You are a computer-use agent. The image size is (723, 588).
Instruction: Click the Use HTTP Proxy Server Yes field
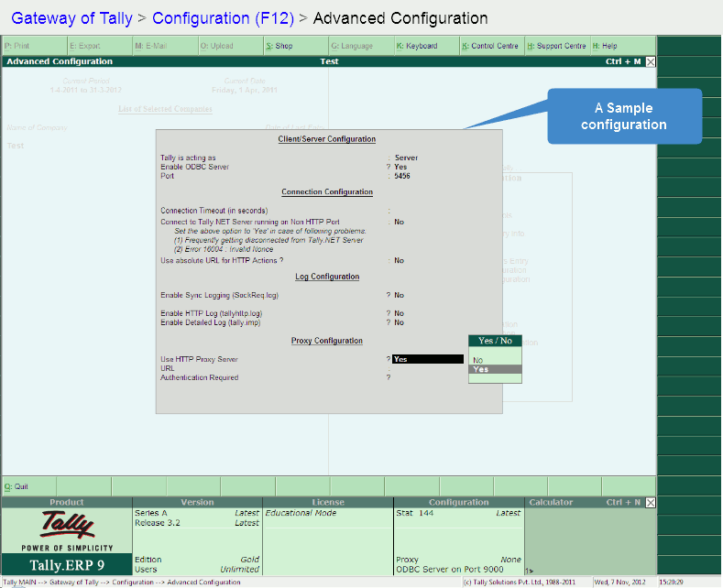[427, 359]
